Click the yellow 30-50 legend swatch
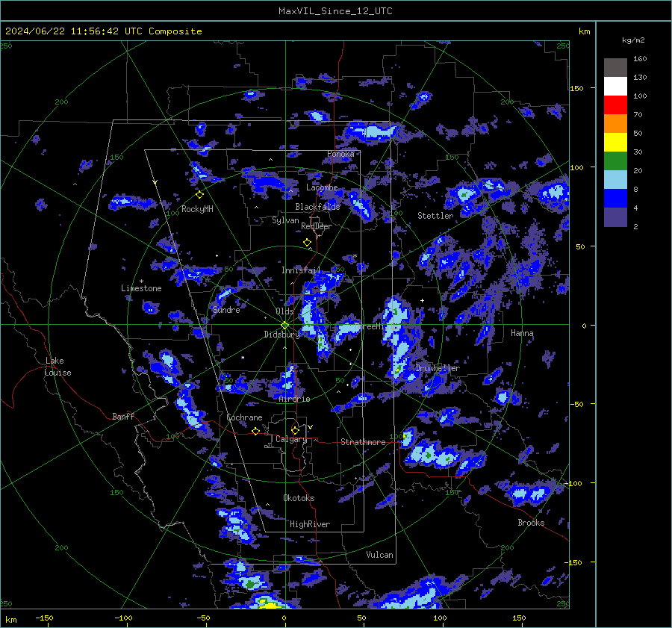 (x=615, y=143)
